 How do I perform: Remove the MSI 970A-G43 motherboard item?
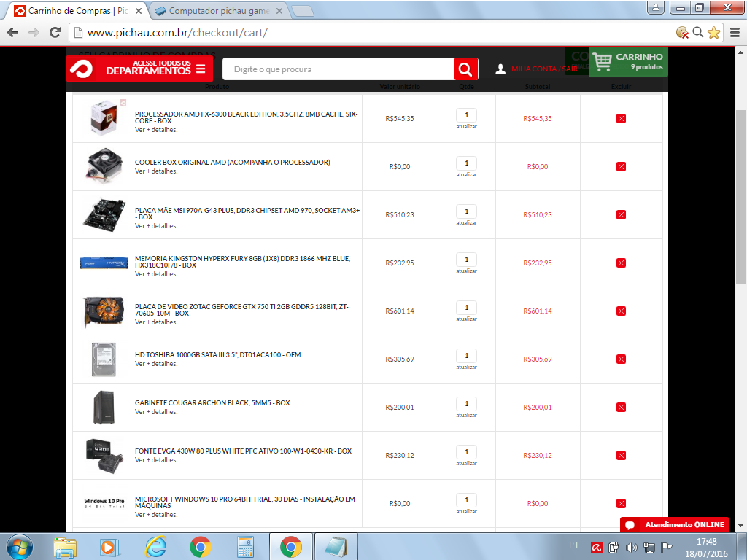[621, 215]
